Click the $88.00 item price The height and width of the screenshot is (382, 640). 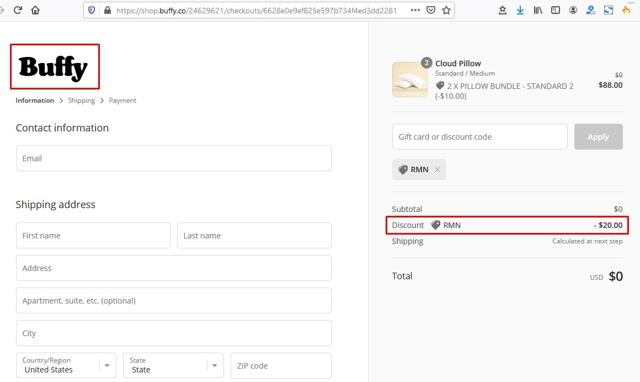(x=610, y=85)
